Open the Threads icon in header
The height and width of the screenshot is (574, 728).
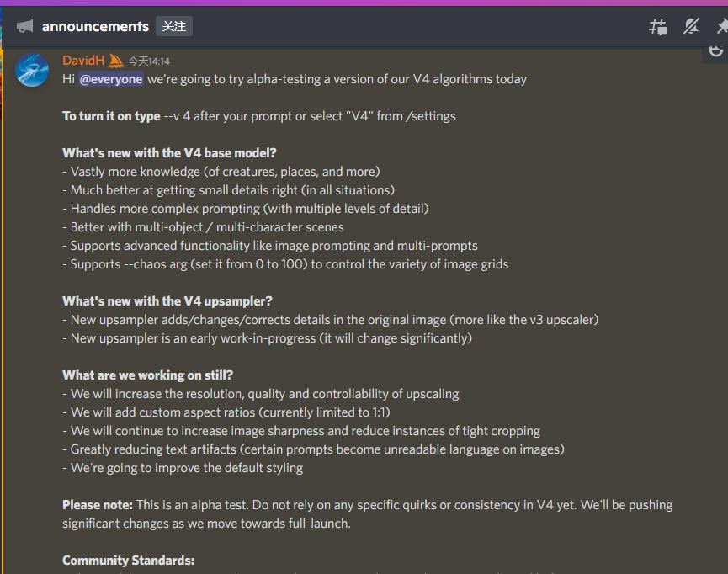[x=658, y=27]
